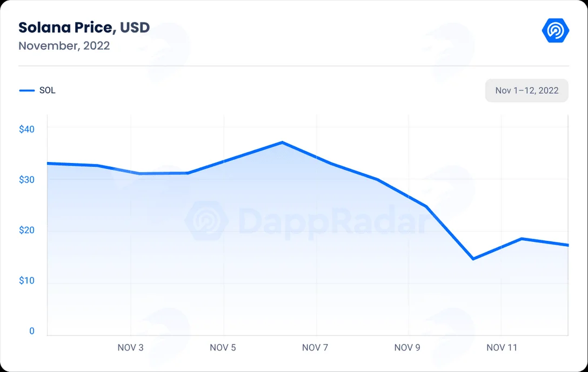Click the price peak point near Nov 6

click(282, 143)
